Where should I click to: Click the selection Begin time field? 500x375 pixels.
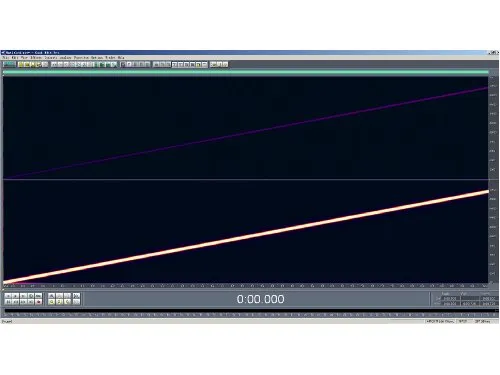pyautogui.click(x=450, y=299)
